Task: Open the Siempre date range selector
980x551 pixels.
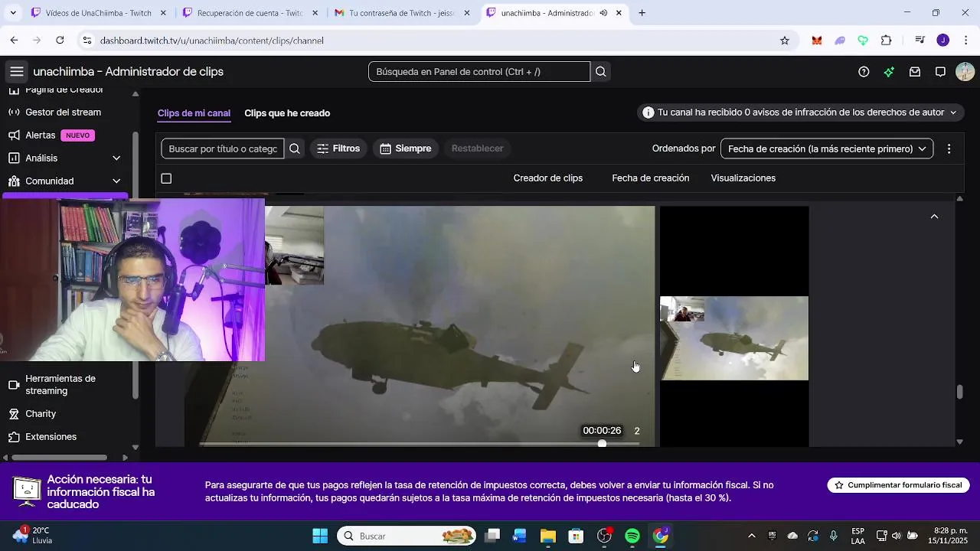Action: 406,148
